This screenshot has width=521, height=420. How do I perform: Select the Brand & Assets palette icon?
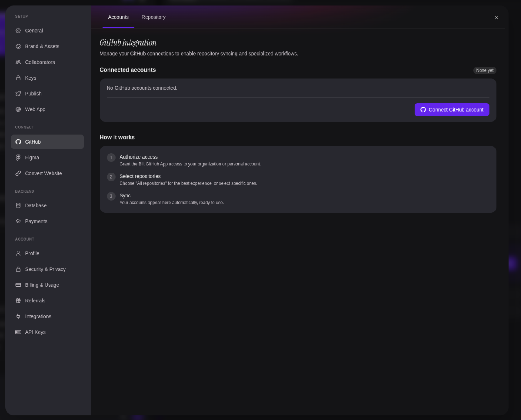(x=18, y=46)
